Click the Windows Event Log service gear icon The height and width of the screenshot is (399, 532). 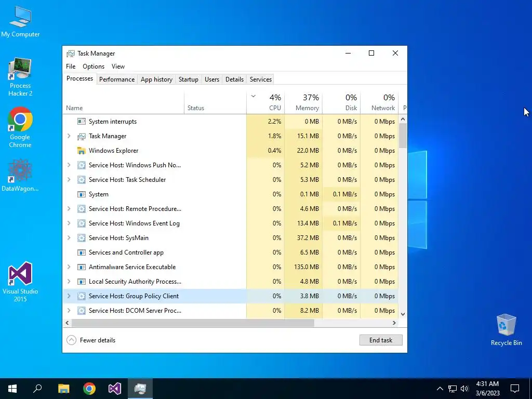[x=82, y=223]
